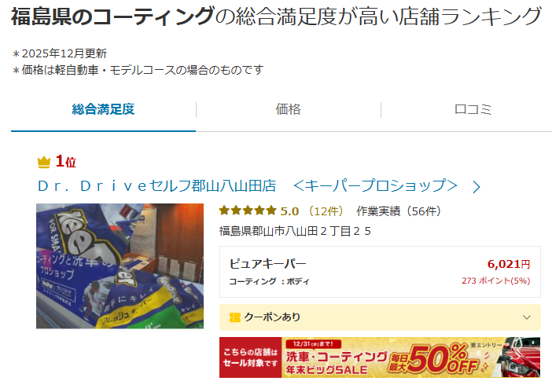552x392 pixels.
Task: Click the chevron arrow in coupon bar
Action: 527,317
